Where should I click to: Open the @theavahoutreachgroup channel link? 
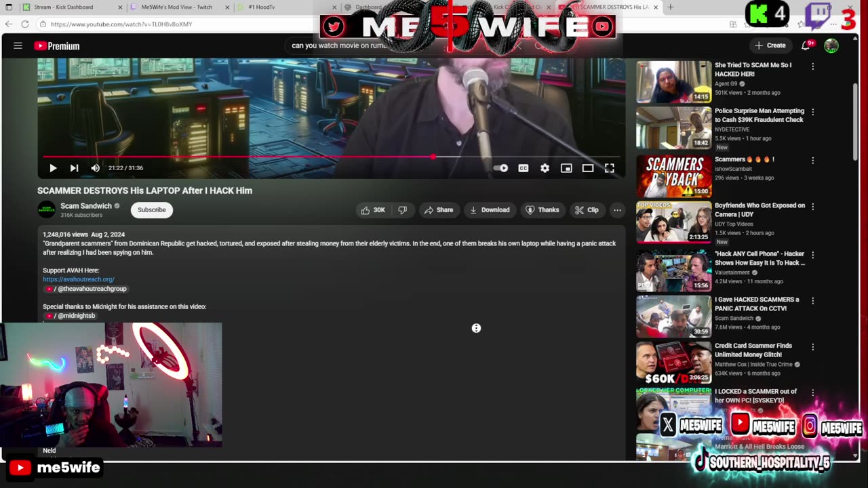pos(86,289)
